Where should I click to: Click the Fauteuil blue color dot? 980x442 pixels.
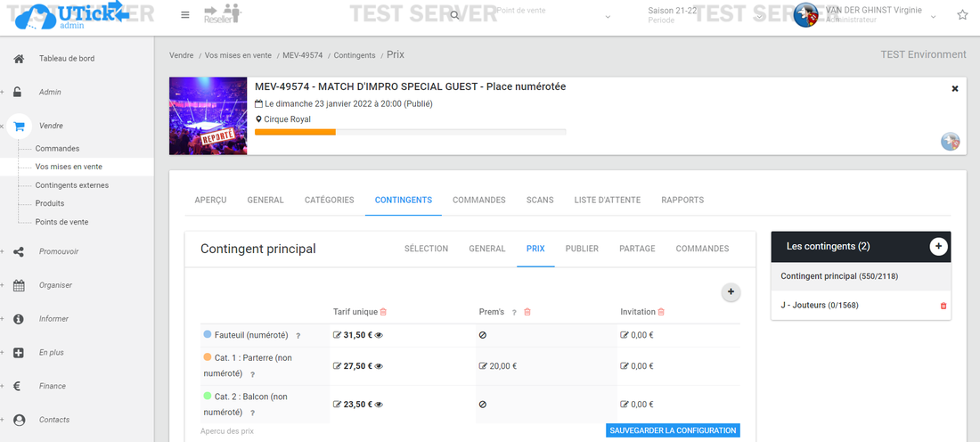tap(208, 334)
